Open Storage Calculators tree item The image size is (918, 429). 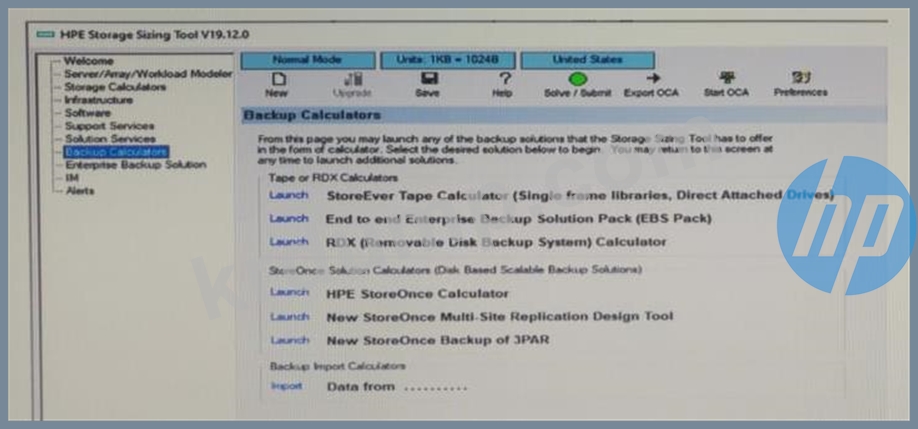[115, 87]
